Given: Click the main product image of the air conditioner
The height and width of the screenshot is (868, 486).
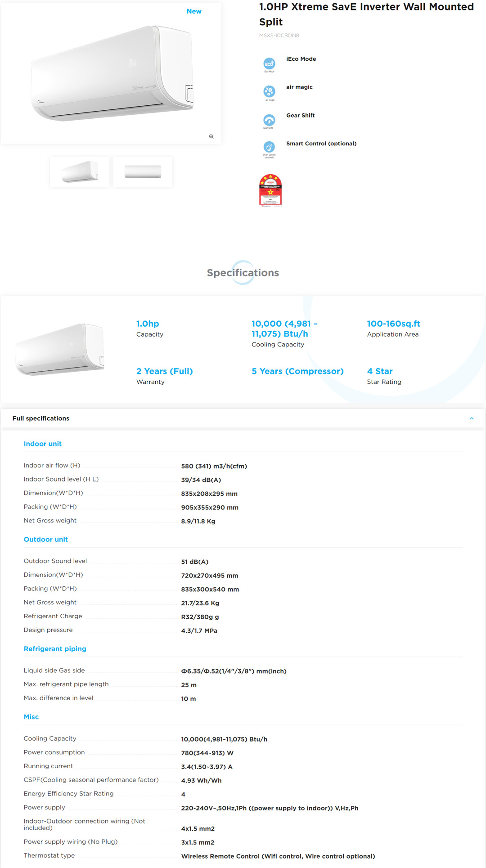Looking at the screenshot, I should [111, 74].
